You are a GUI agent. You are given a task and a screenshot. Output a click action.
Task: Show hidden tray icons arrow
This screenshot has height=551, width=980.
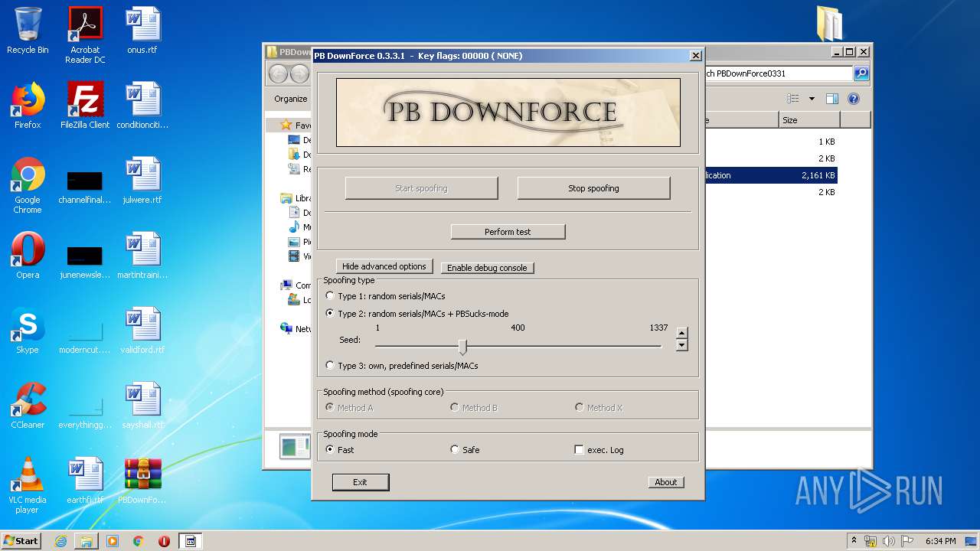pos(854,540)
